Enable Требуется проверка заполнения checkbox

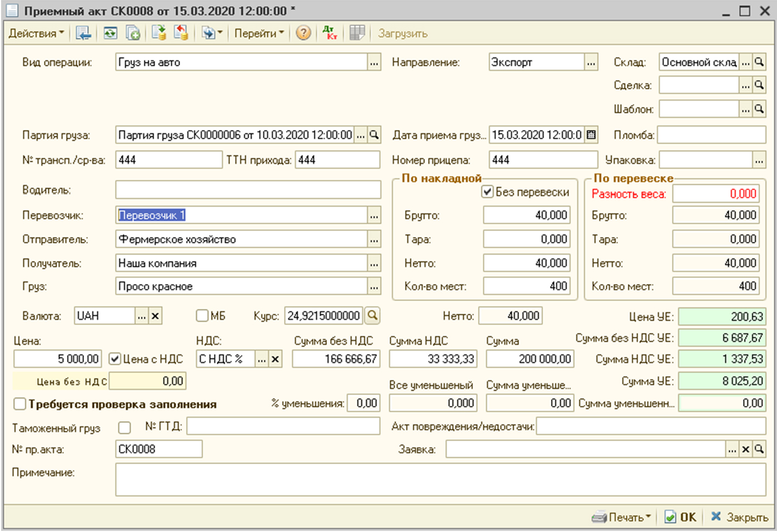coord(20,404)
